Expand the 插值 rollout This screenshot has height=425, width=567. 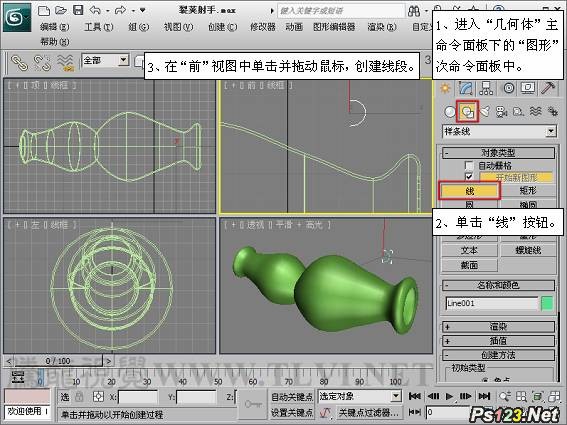498,341
